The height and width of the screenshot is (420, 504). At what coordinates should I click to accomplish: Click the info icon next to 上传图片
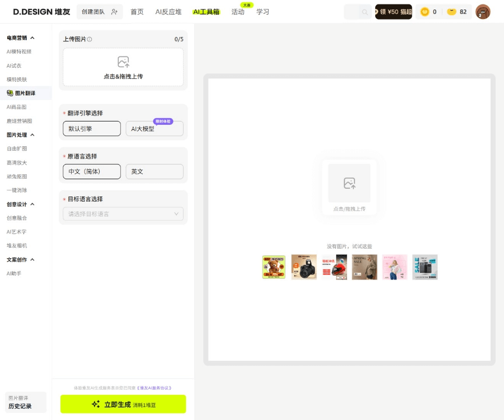90,39
